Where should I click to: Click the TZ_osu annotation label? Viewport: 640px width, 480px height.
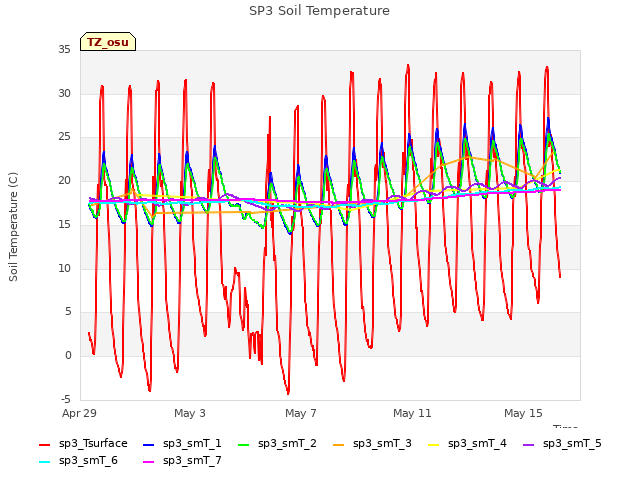[x=108, y=42]
